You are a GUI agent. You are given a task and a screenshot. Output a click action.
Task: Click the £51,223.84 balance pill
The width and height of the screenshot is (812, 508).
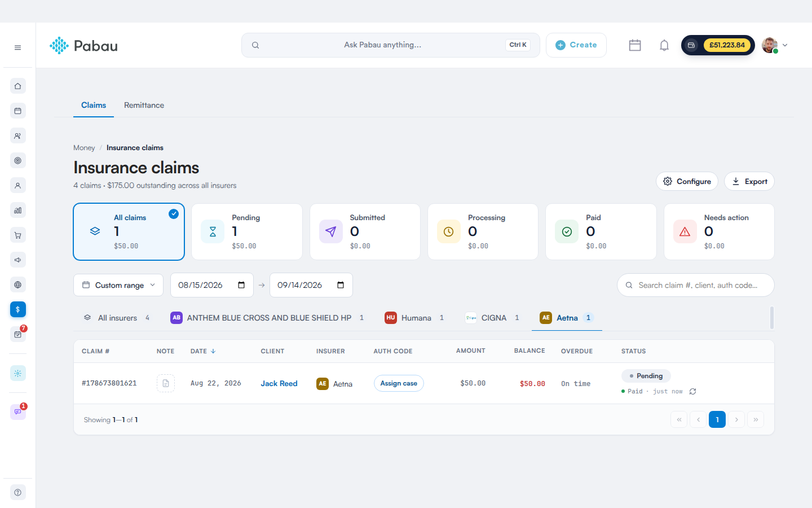pos(718,45)
